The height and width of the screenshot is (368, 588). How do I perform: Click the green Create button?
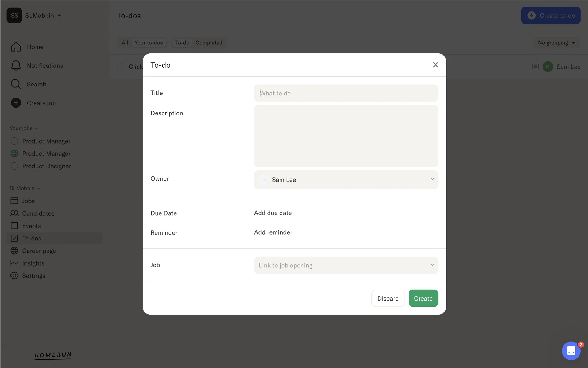coord(423,298)
